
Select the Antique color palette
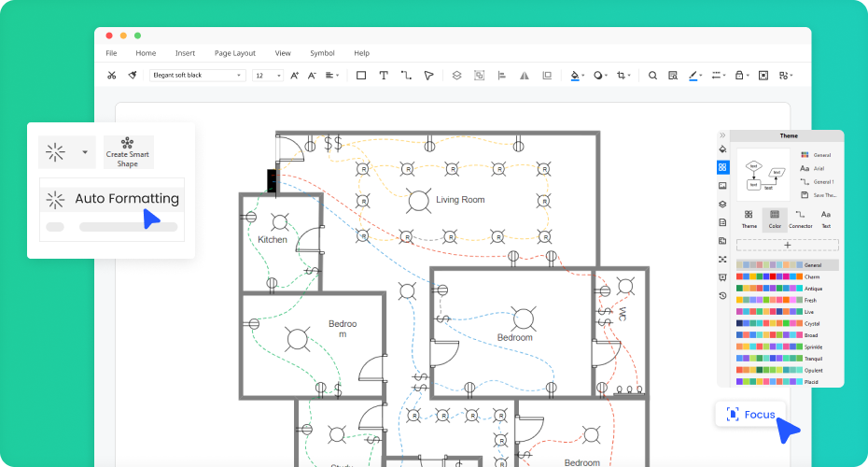779,289
